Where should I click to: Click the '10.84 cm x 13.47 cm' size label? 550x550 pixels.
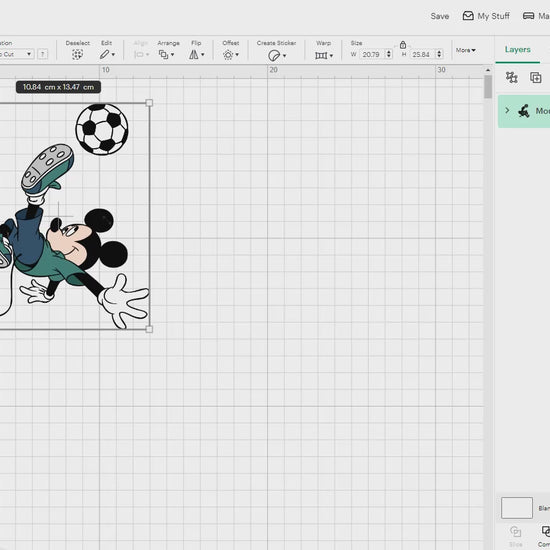[x=58, y=87]
